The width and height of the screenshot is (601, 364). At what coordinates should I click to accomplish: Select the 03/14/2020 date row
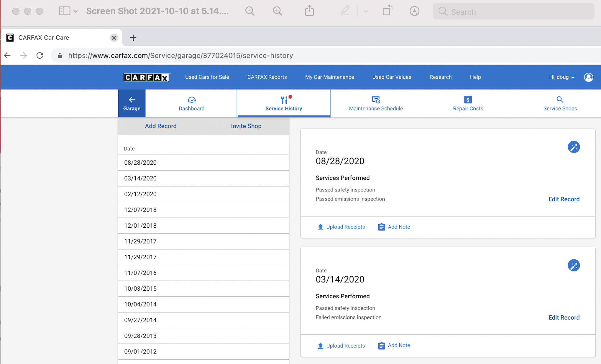tap(203, 178)
